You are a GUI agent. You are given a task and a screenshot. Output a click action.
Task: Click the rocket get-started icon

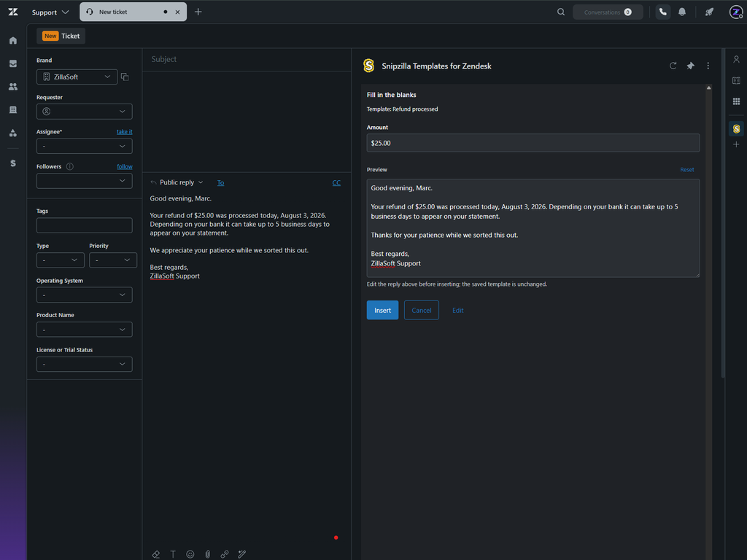pos(709,12)
